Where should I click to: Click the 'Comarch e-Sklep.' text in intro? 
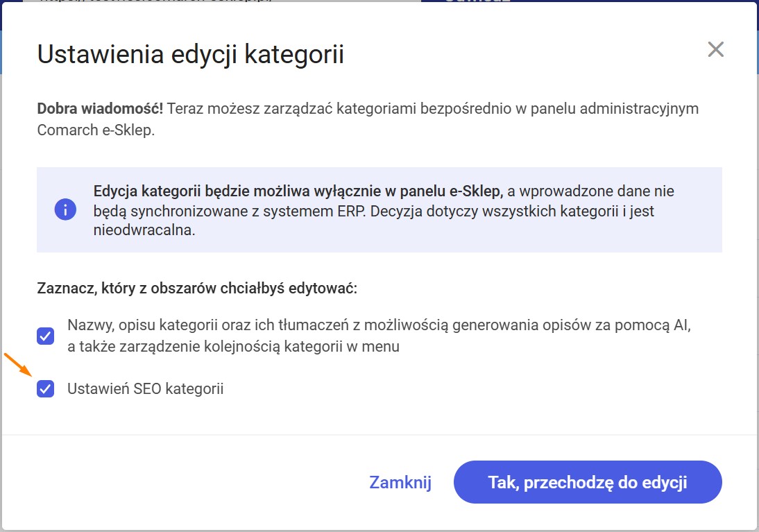pyautogui.click(x=96, y=130)
